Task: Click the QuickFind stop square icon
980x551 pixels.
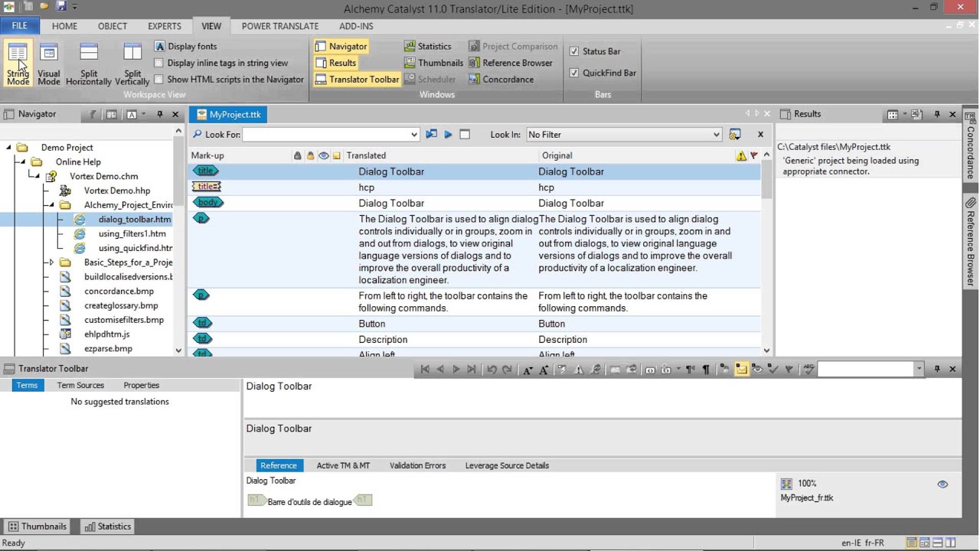Action: coord(465,135)
